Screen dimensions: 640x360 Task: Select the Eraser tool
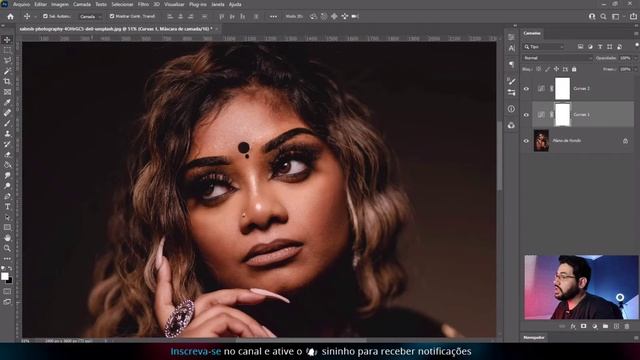pos(7,154)
